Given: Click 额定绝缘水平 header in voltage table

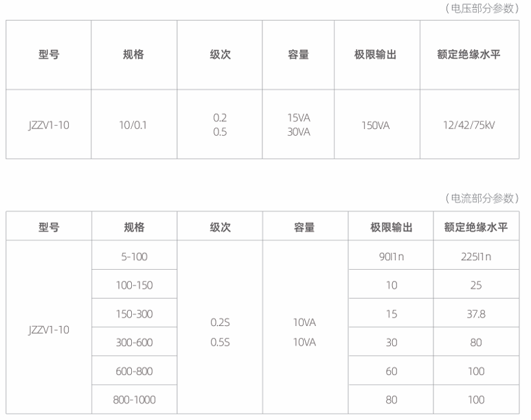Looking at the screenshot, I should tap(469, 55).
